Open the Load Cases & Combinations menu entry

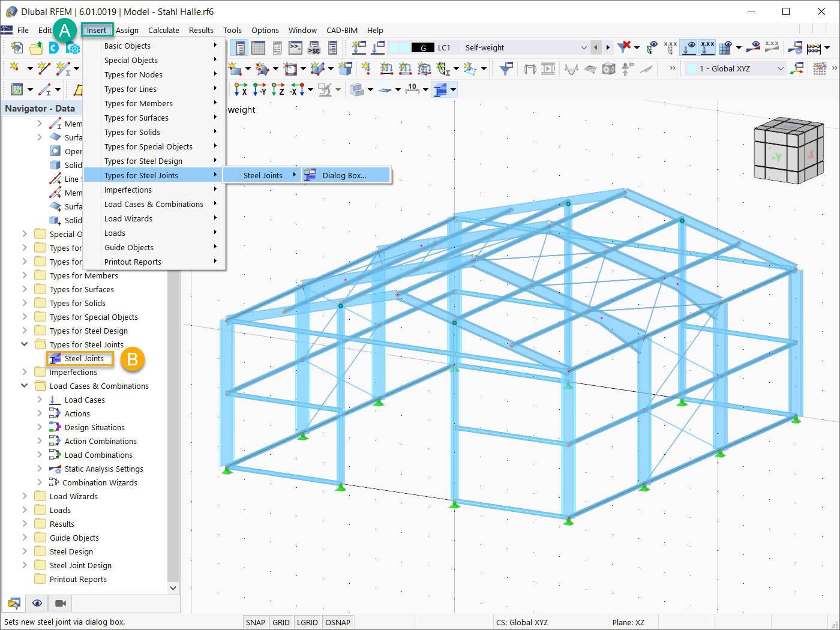click(x=154, y=204)
